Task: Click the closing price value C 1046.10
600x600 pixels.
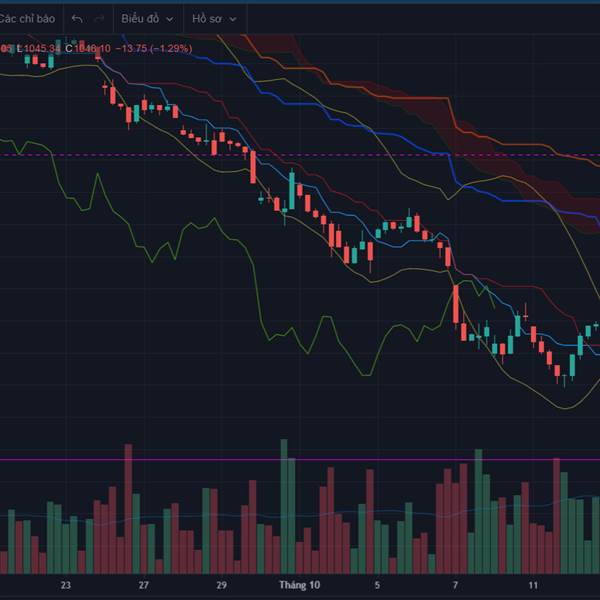Action: click(x=88, y=49)
